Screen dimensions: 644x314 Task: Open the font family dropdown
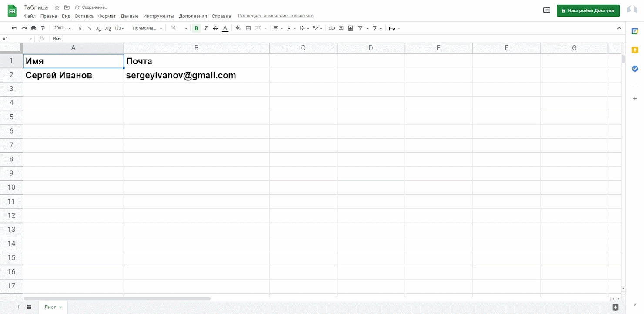[148, 28]
